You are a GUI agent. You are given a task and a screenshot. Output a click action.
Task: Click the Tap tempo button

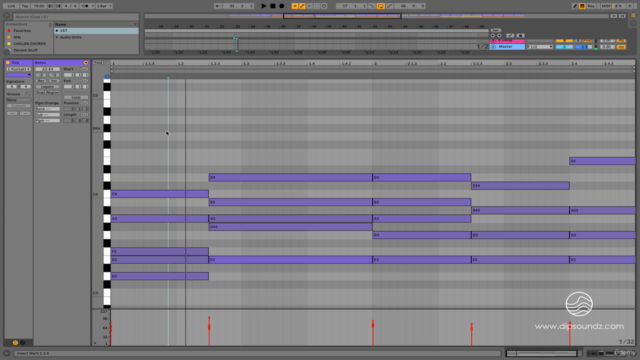(x=25, y=6)
